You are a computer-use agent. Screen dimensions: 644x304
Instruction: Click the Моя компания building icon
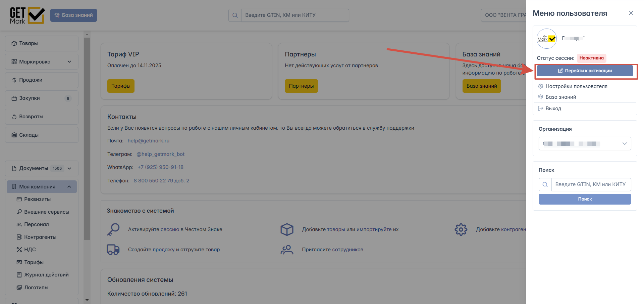coord(14,187)
